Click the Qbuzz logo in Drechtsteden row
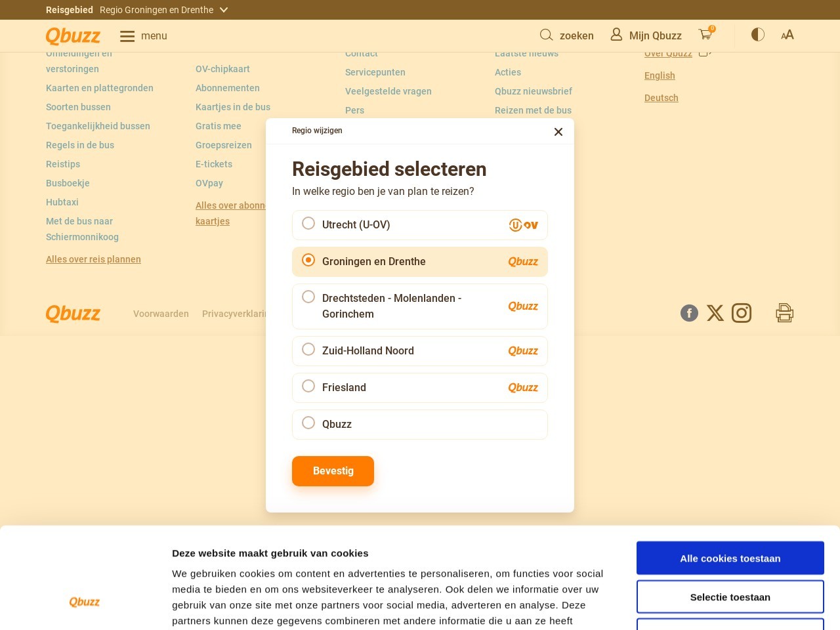Screen dimensions: 840x630 click(523, 306)
